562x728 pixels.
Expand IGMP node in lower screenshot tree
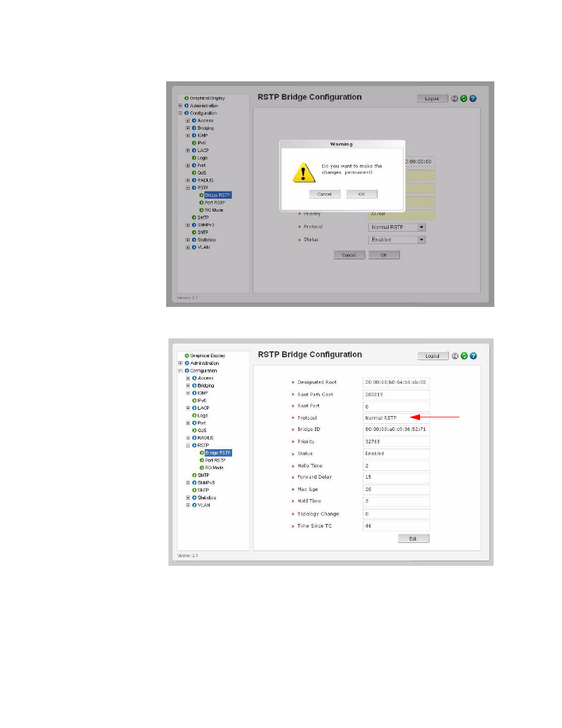click(x=188, y=393)
